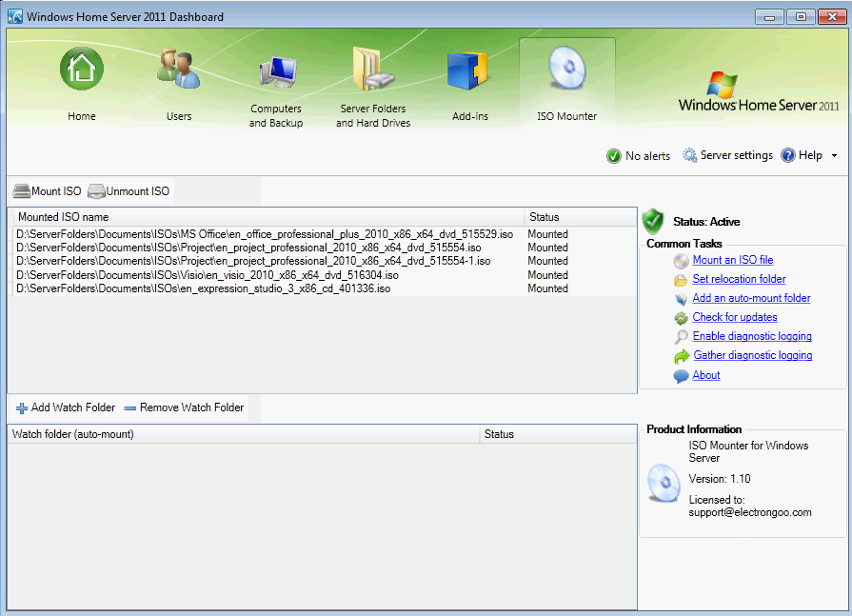Click the No alerts green check icon
Screen dimensions: 852x616
[613, 156]
